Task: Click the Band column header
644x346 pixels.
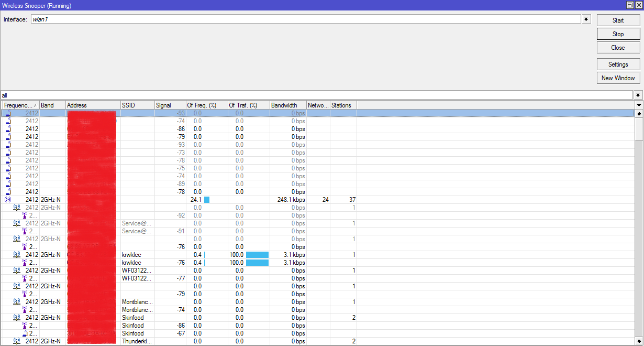Action: (x=52, y=105)
